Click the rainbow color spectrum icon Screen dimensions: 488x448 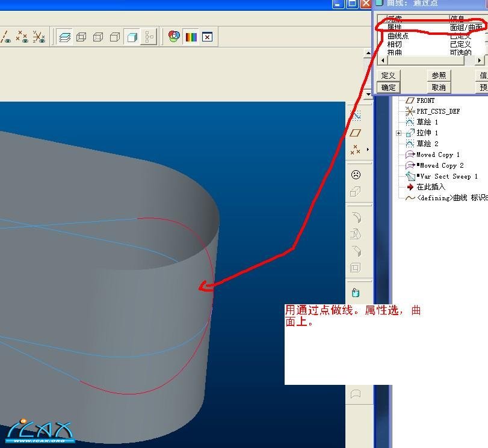(x=191, y=37)
